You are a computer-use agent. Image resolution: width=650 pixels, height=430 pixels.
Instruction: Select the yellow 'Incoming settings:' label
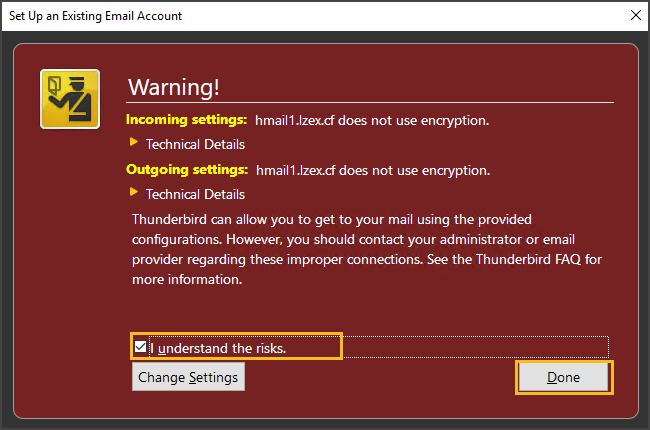tap(187, 120)
